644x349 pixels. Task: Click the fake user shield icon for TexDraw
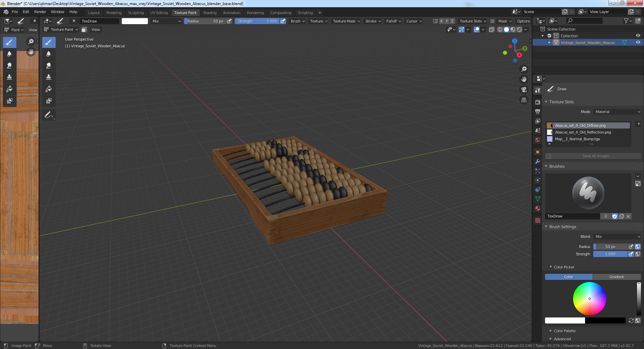tap(614, 216)
